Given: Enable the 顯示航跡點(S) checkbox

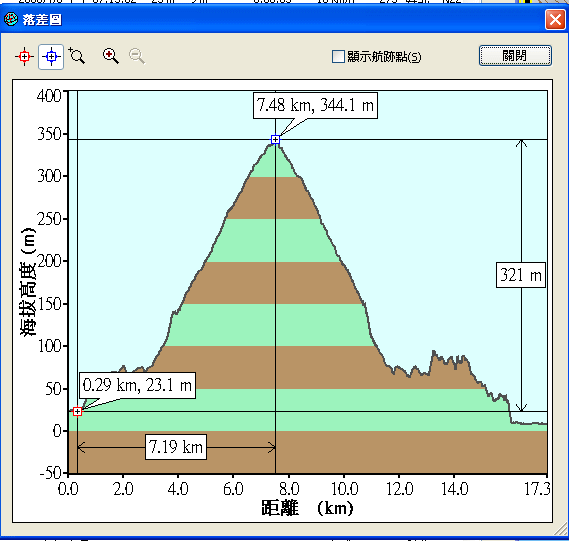Looking at the screenshot, I should (338, 56).
